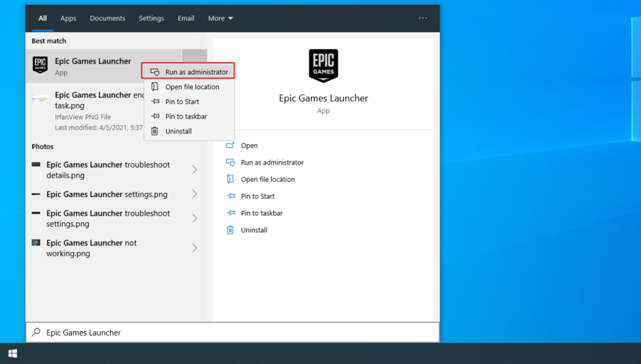Expand the Epic Games Launcher settings.png arrow
641x364 pixels.
195,194
